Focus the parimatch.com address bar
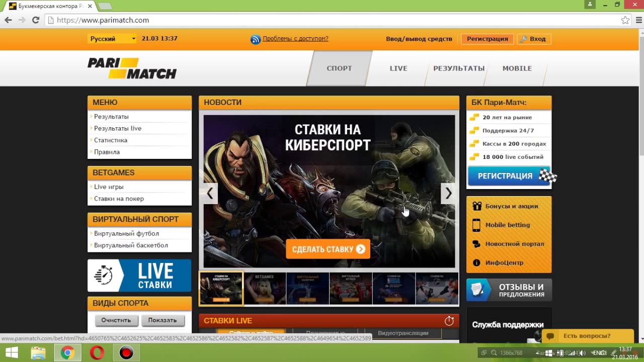This screenshot has width=644, height=362. [x=332, y=20]
